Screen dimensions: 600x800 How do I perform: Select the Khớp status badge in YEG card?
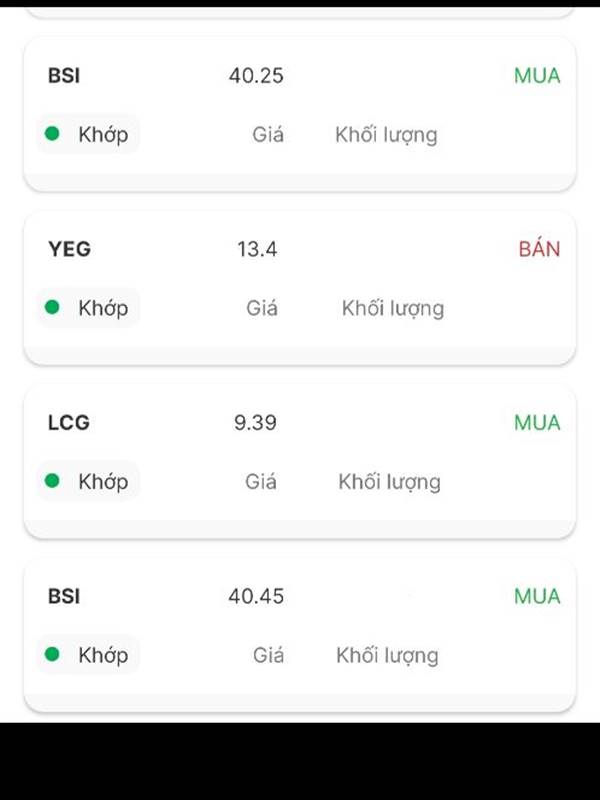88,308
